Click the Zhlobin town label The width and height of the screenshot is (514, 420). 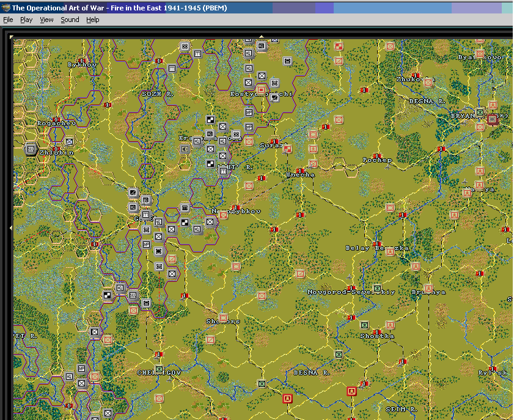[x=56, y=152]
